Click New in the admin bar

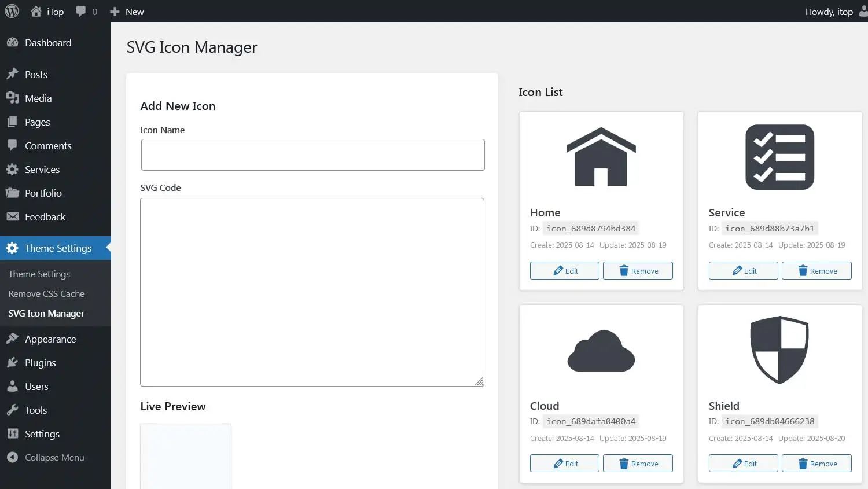[127, 12]
